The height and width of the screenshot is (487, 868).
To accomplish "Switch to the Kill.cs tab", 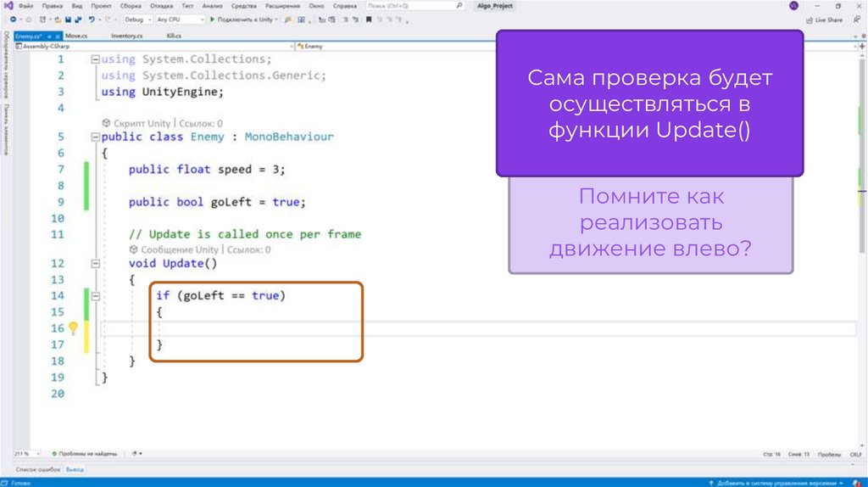I will pos(174,36).
